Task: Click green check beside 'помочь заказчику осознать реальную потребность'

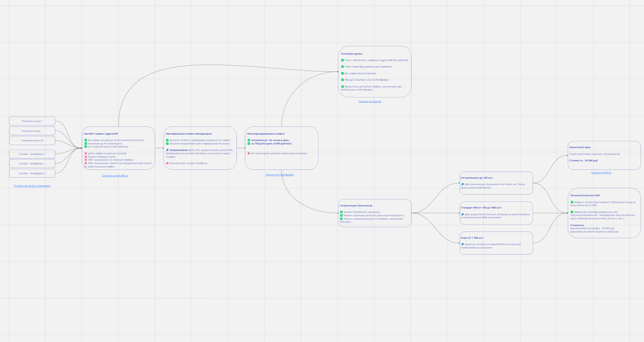Action: click(x=341, y=216)
